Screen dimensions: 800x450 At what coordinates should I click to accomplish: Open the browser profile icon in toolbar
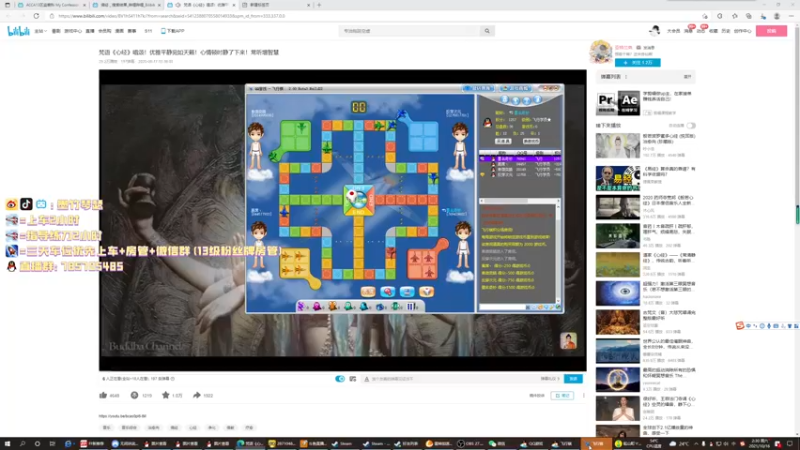777,16
